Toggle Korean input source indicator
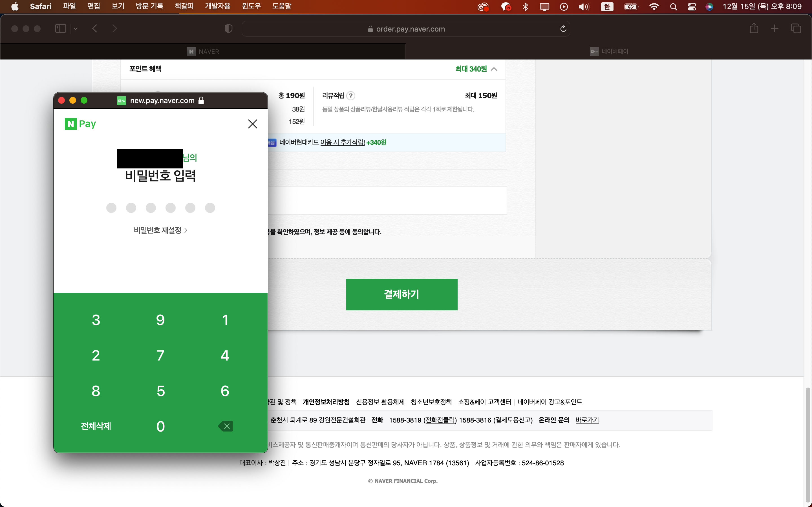Image resolution: width=812 pixels, height=507 pixels. point(607,7)
